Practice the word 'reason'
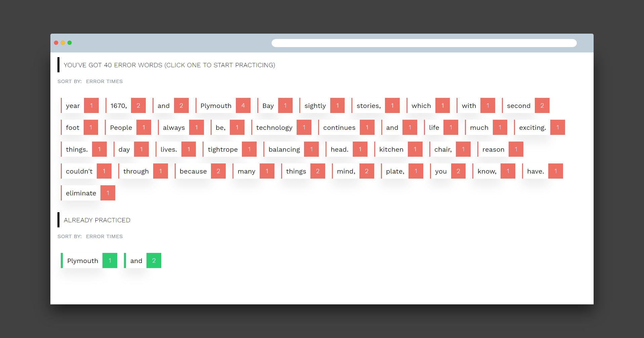Screen dimensions: 644x338 [x=500, y=149]
